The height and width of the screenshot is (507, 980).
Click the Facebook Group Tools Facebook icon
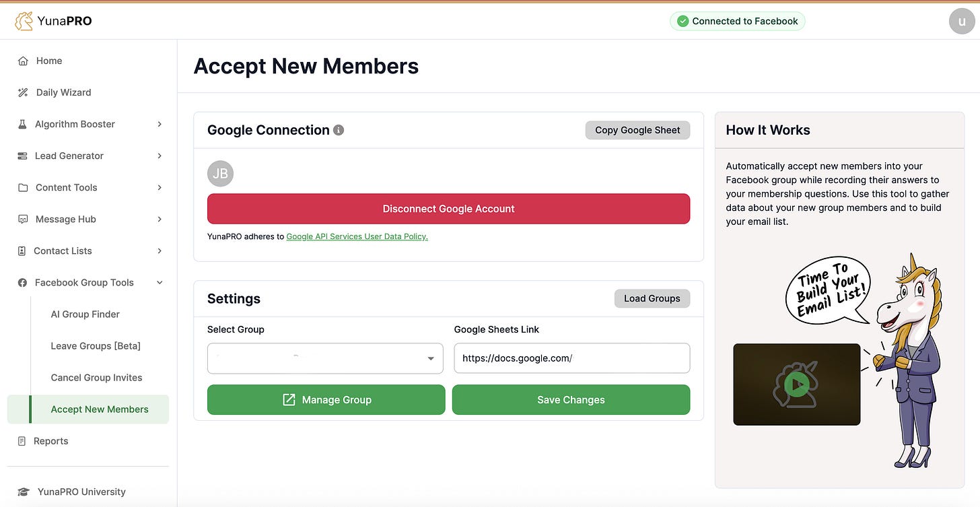pos(22,283)
